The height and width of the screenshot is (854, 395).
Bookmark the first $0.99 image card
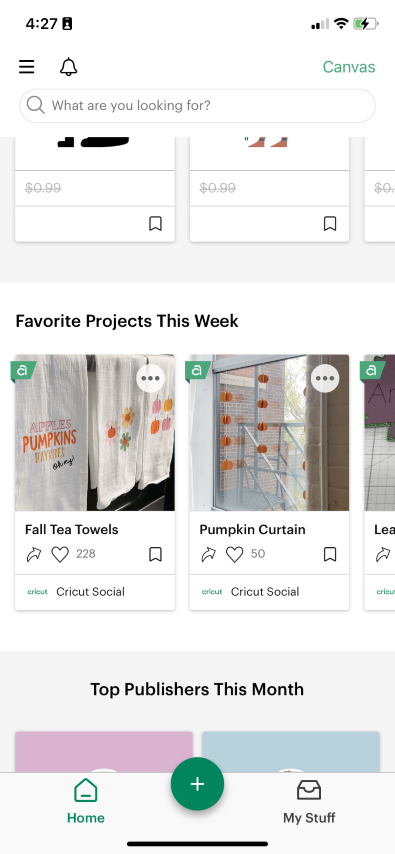pos(155,224)
